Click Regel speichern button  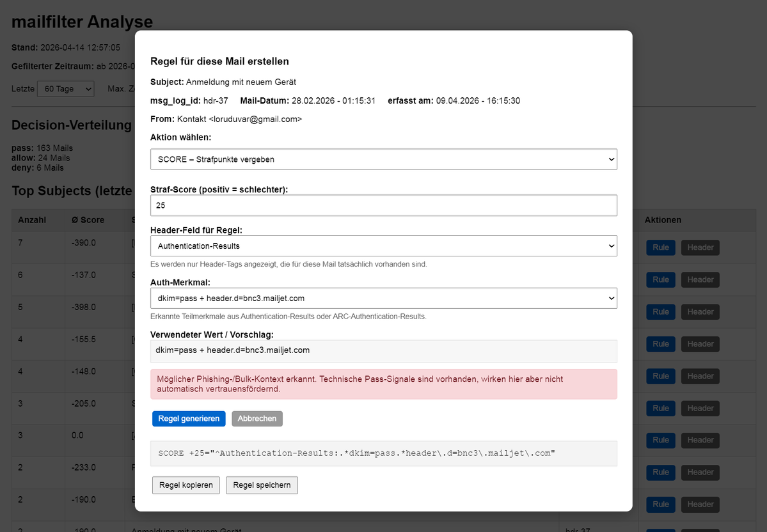coord(262,485)
